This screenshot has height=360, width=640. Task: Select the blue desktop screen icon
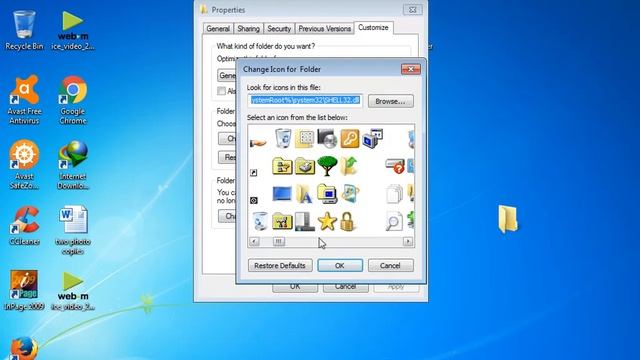tap(282, 193)
